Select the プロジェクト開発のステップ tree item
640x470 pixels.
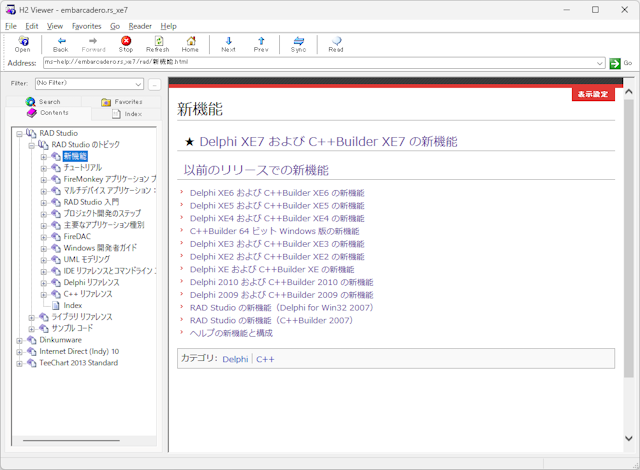[102, 213]
